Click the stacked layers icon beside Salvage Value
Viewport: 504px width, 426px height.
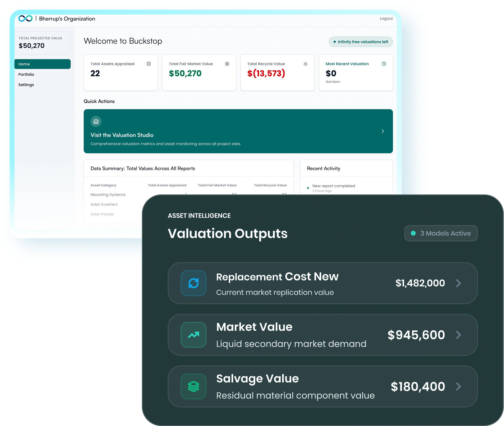[194, 386]
